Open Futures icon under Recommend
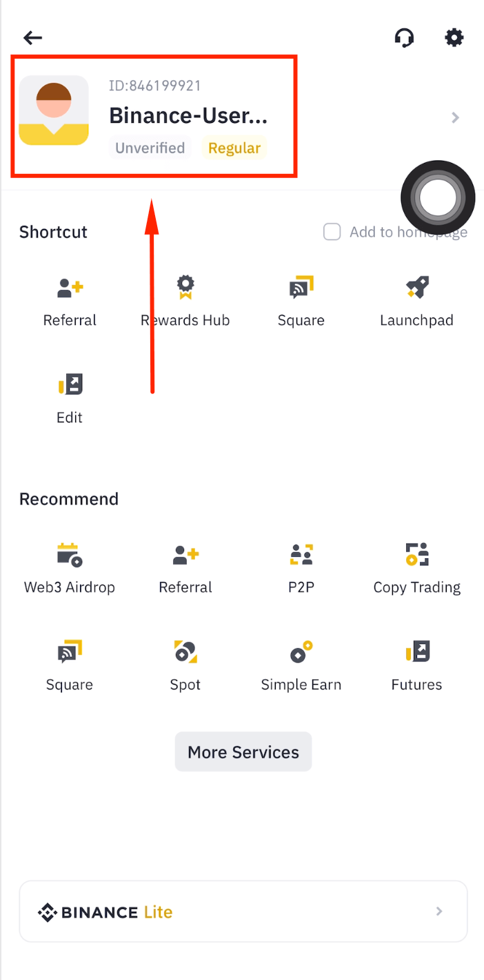484x980 pixels. pyautogui.click(x=417, y=651)
